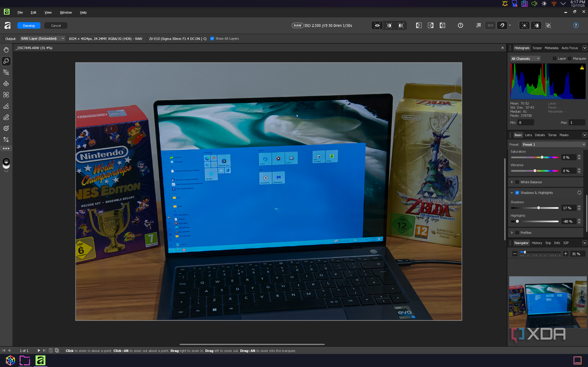This screenshot has height=367, width=588.
Task: Select the Blemish Removal tool
Action: (x=6, y=95)
